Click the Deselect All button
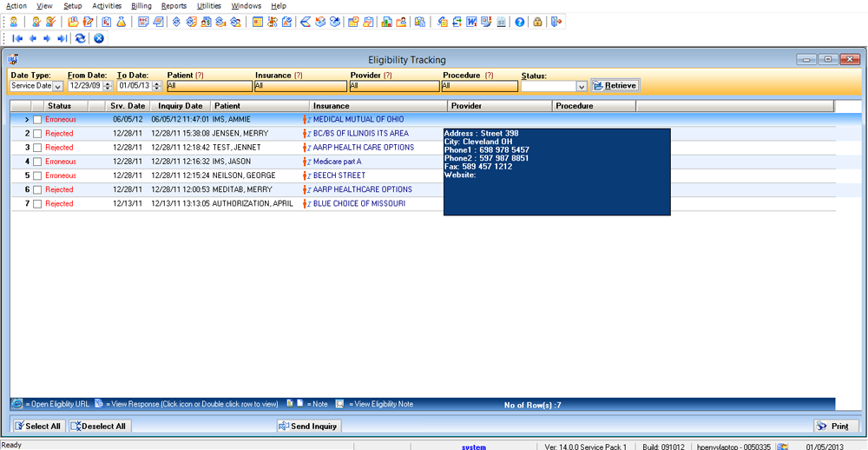The image size is (868, 450). pos(100,426)
